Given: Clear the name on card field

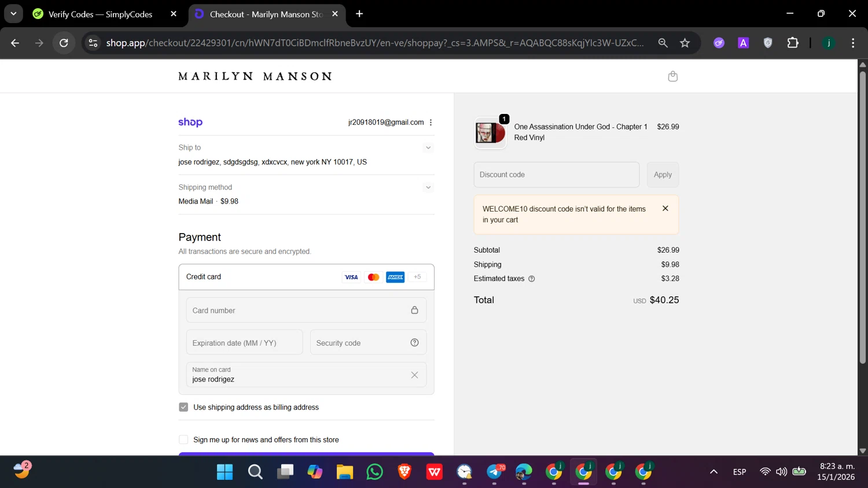Looking at the screenshot, I should 414,375.
